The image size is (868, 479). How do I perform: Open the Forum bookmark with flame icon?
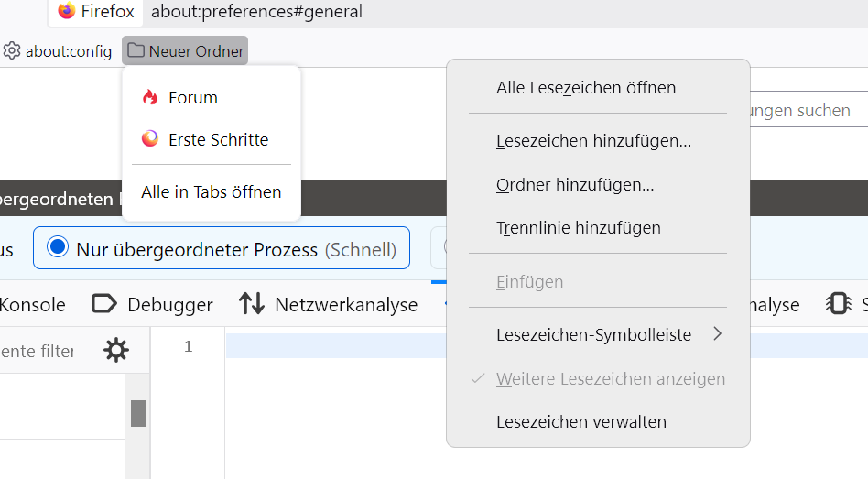click(192, 98)
